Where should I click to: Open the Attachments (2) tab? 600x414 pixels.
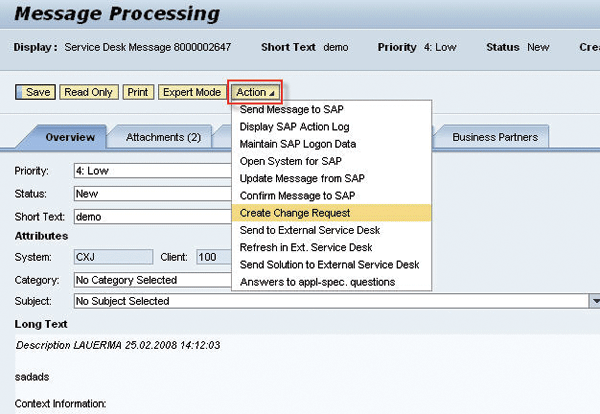(x=163, y=137)
